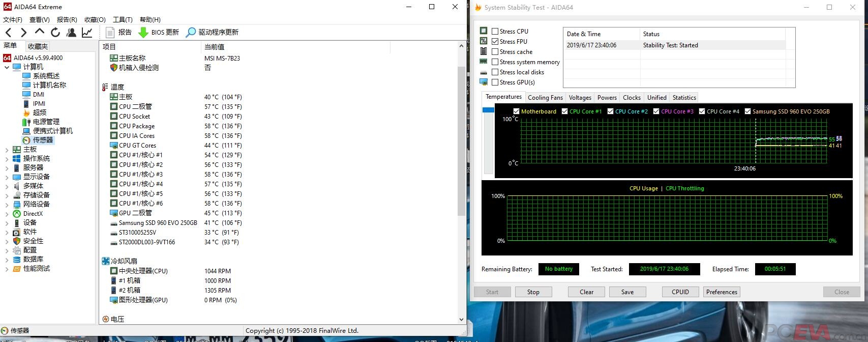Image resolution: width=868 pixels, height=342 pixels.
Task: Click the 报告 report toolbar button
Action: pyautogui.click(x=118, y=32)
